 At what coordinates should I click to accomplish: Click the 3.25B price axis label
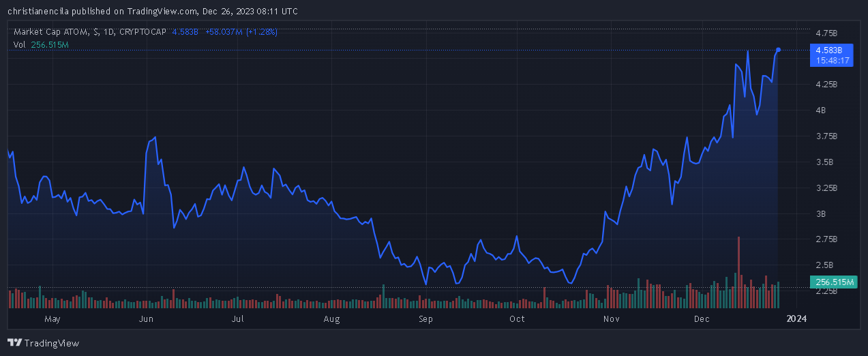[x=826, y=188]
